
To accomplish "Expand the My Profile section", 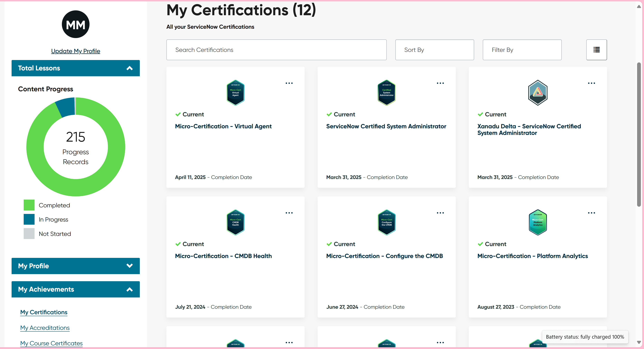I will [x=129, y=266].
